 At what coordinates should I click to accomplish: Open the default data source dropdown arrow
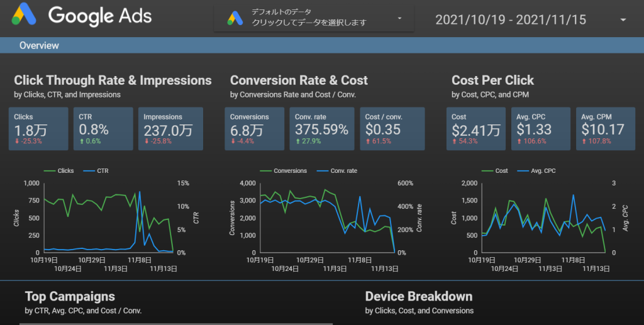tap(399, 18)
